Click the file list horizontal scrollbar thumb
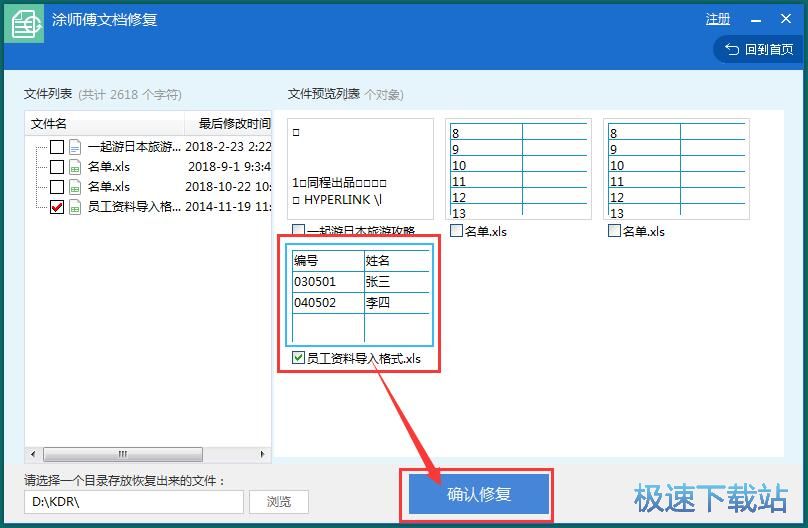The image size is (808, 528). point(123,454)
